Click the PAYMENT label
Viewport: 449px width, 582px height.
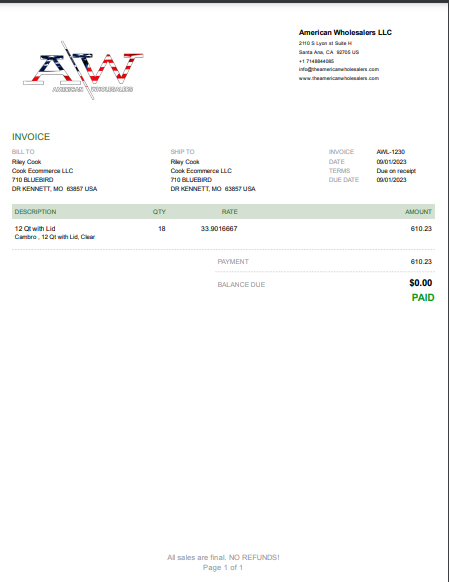click(233, 262)
